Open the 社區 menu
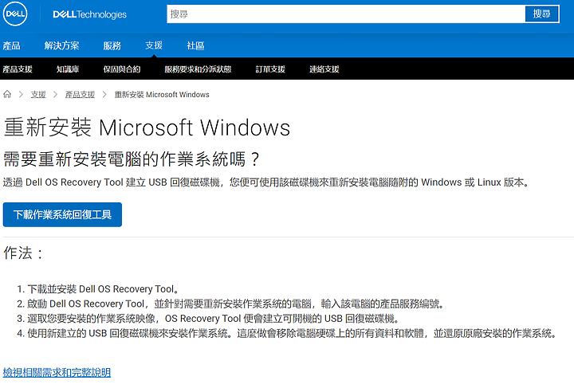This screenshot has width=574, height=392. pos(195,45)
